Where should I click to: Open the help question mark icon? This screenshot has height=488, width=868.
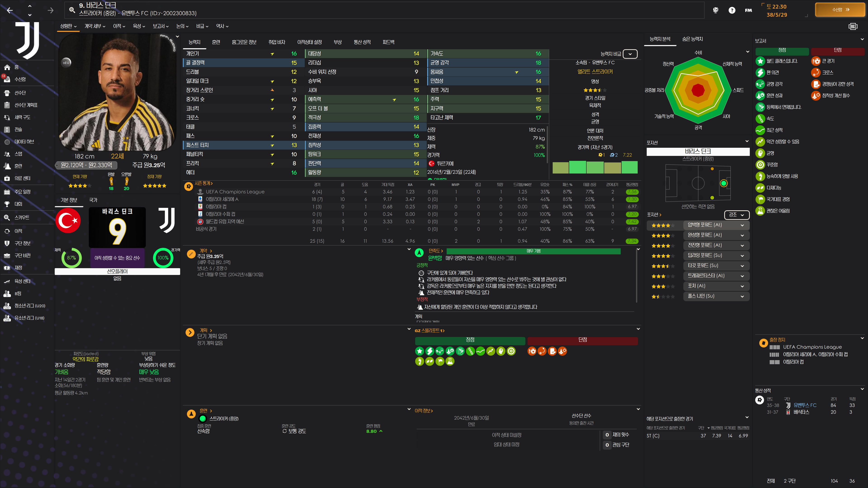pyautogui.click(x=732, y=10)
